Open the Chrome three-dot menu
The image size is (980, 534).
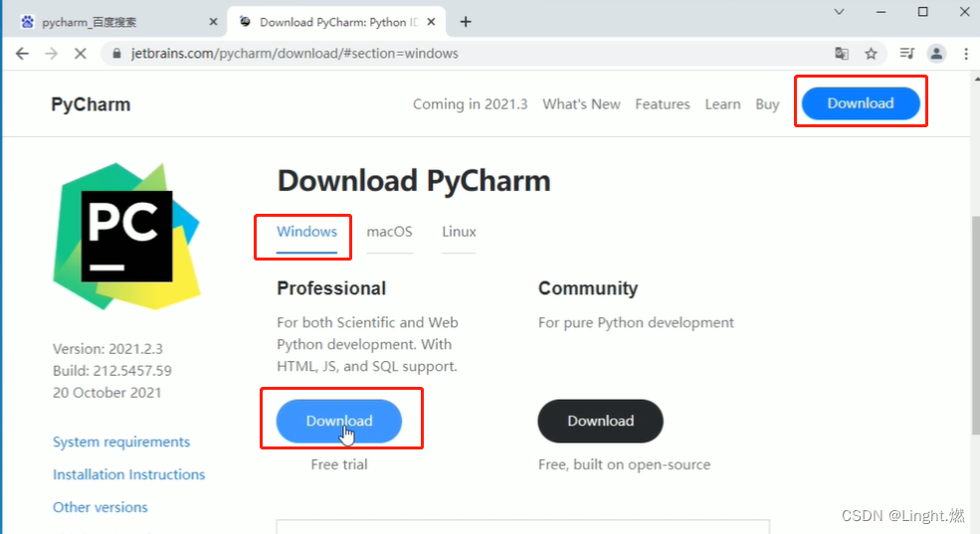pyautogui.click(x=966, y=54)
